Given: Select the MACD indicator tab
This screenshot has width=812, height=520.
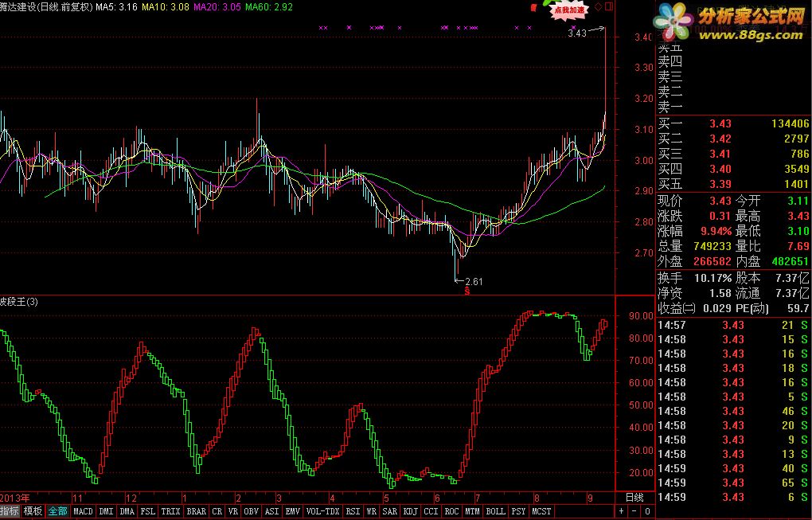Looking at the screenshot, I should [x=83, y=511].
